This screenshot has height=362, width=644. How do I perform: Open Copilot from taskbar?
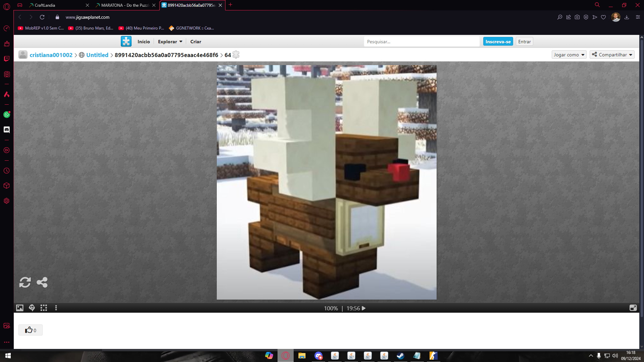click(269, 356)
